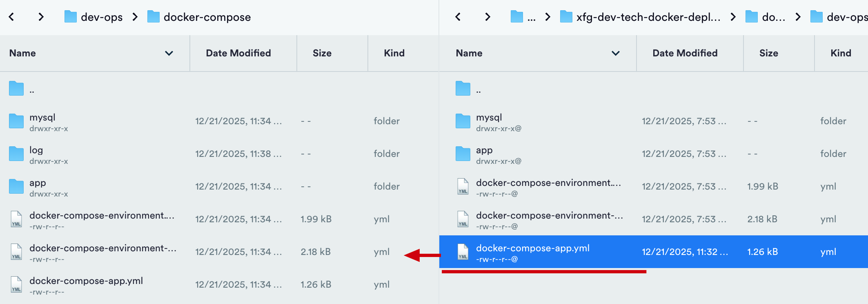
Task: Open the log folder in left pane
Action: pos(36,150)
